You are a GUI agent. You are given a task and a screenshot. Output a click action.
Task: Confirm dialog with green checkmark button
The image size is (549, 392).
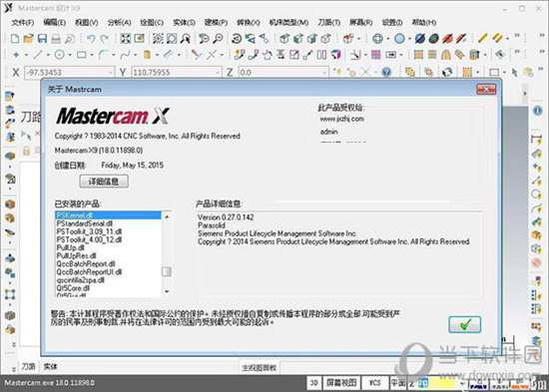tap(464, 324)
